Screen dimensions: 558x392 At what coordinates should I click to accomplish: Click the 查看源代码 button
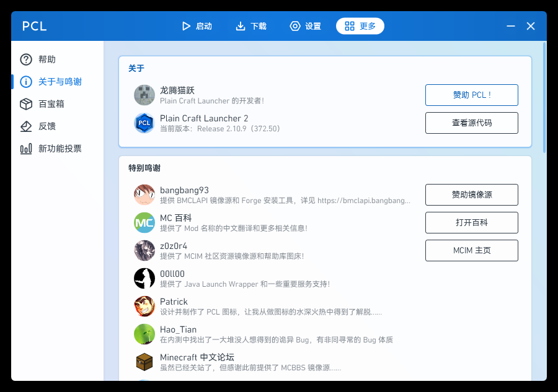(x=472, y=123)
